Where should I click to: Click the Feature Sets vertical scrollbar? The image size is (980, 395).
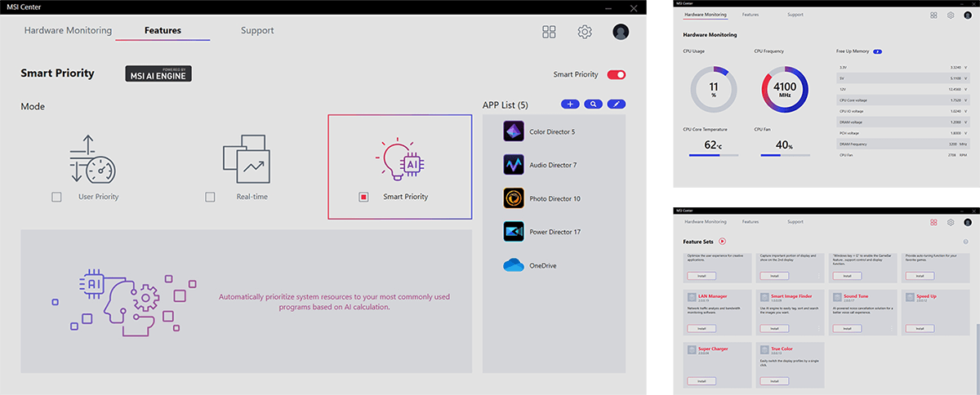(976, 343)
